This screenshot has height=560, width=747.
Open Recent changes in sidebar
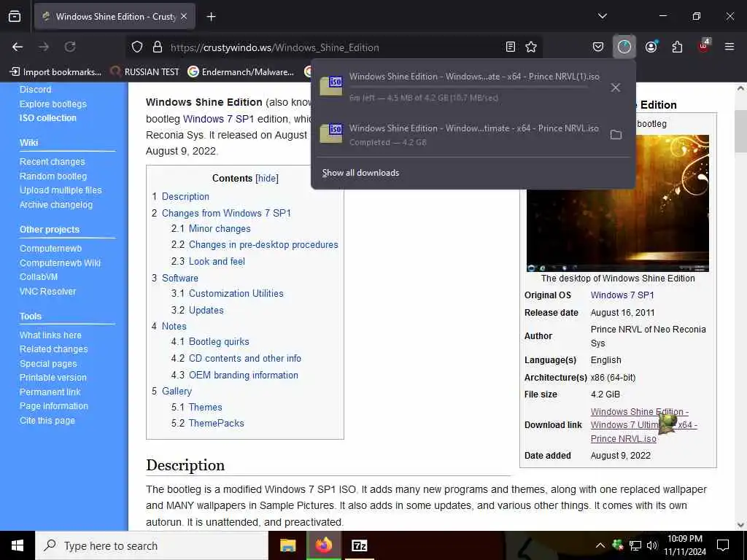(52, 162)
